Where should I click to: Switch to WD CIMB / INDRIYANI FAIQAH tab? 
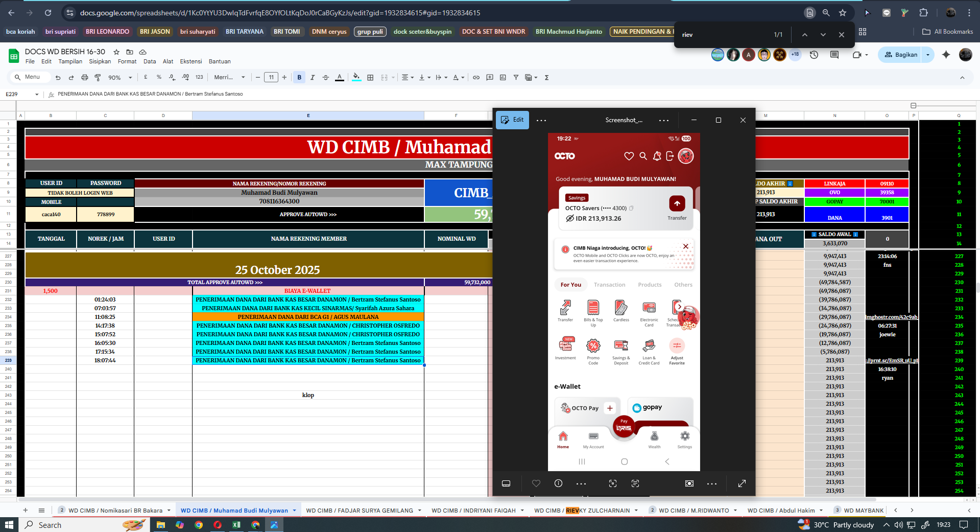point(473,511)
